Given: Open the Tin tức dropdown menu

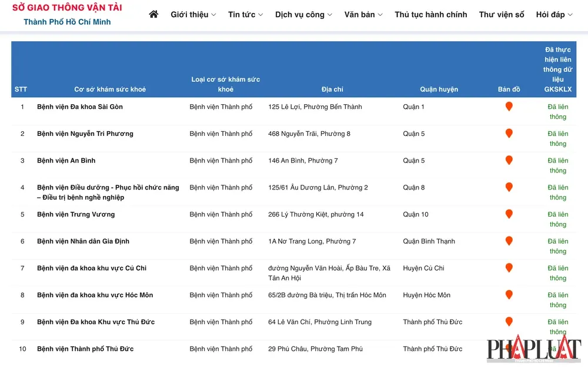Looking at the screenshot, I should pos(245,14).
